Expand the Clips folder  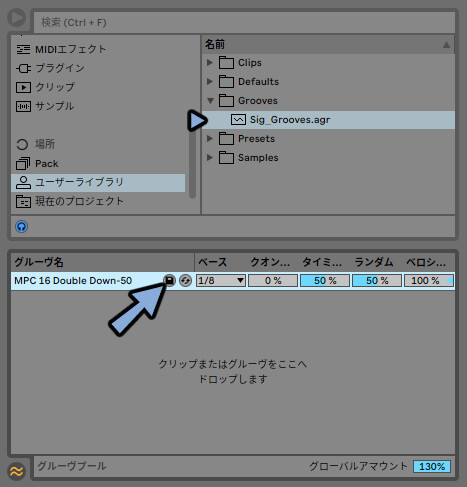click(x=210, y=62)
